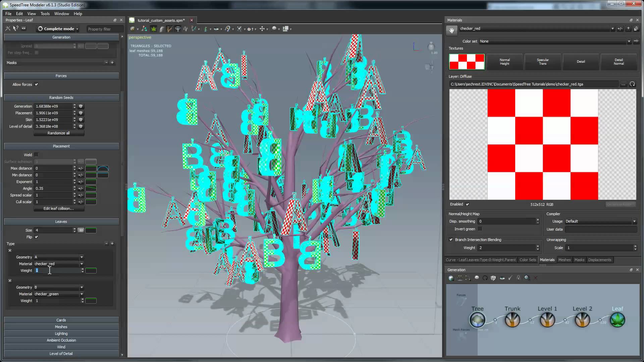The width and height of the screenshot is (644, 362).
Task: Click the dice randomize icon in Generation panel
Action: click(x=493, y=278)
